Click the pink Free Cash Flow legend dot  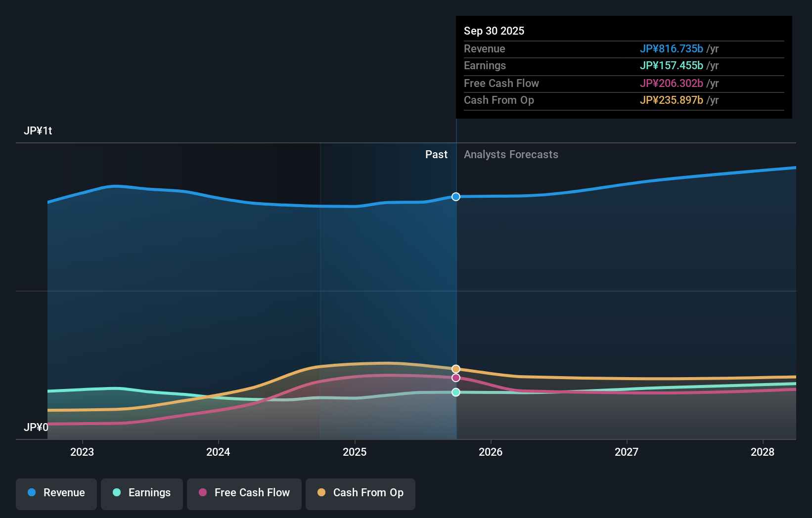pyautogui.click(x=202, y=493)
